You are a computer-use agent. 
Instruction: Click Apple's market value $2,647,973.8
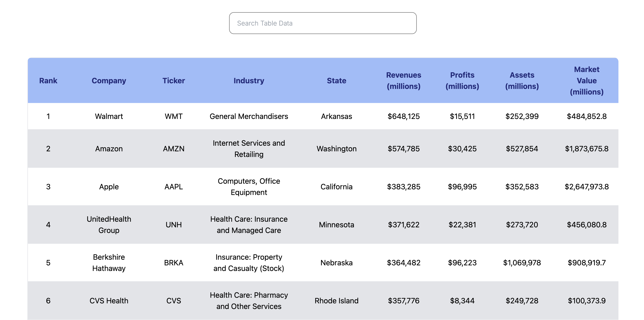coord(587,187)
